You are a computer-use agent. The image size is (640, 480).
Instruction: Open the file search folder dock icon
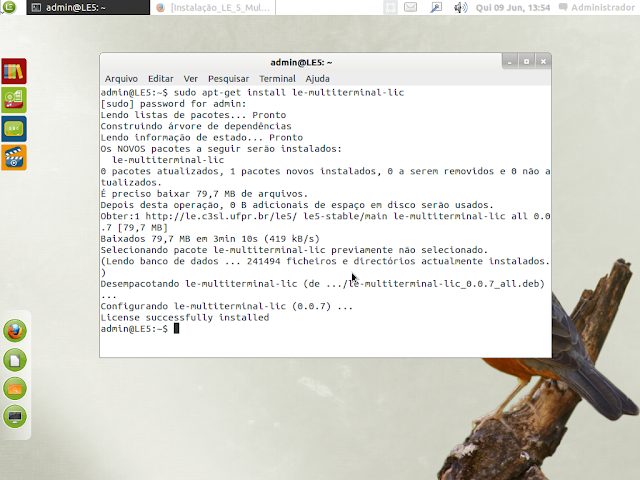15,388
